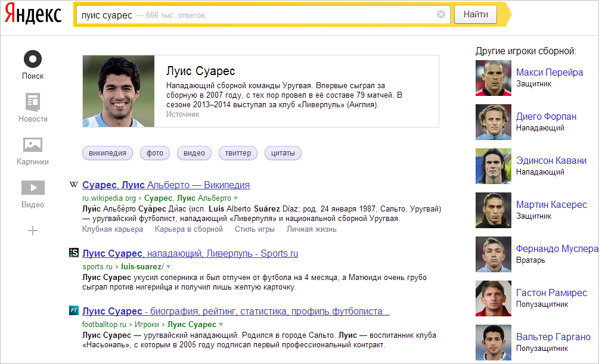The image size is (599, 364).
Task: Open the Стиль игры sitelink
Action: [x=255, y=229]
